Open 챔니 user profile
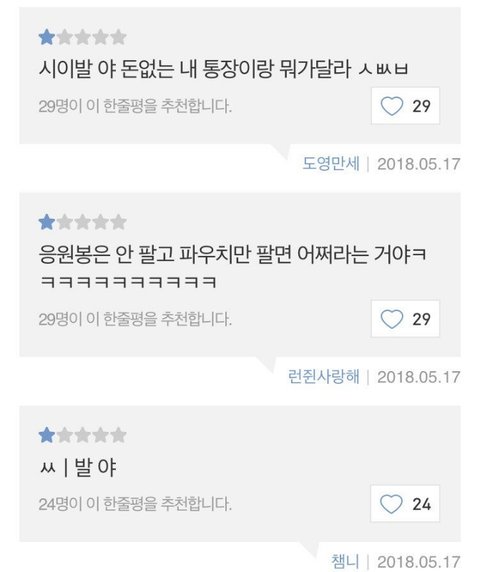This screenshot has height=572, width=480. (x=345, y=561)
